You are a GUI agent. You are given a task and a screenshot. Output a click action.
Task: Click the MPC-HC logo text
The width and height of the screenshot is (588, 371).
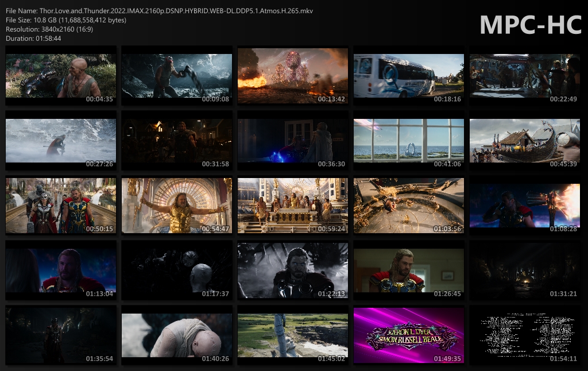[x=530, y=25]
